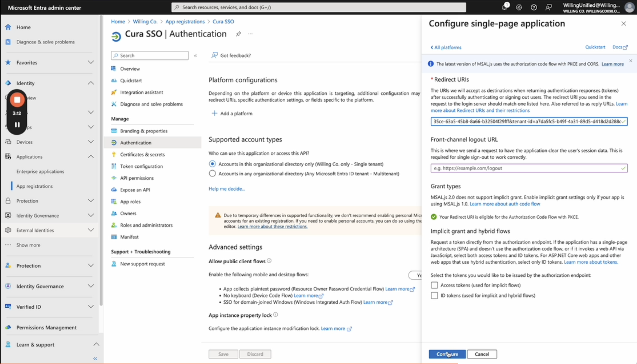Collapse the app menu with double chevron
This screenshot has height=364, width=637.
point(195,56)
